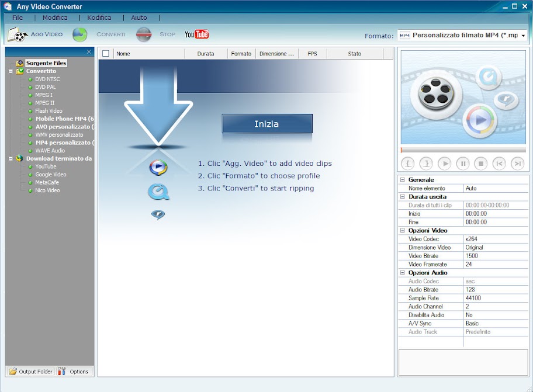Click the preview player thumbnail area

tap(463, 98)
